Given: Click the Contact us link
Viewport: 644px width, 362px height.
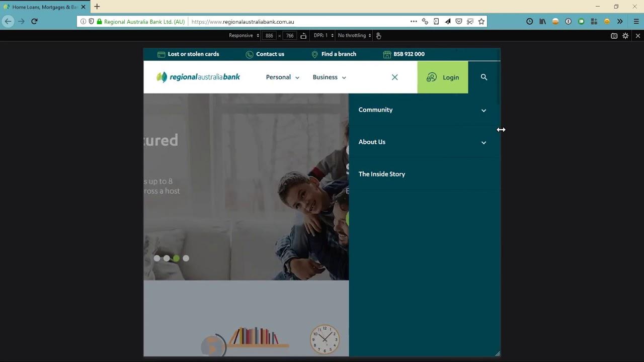Looking at the screenshot, I should 265,54.
